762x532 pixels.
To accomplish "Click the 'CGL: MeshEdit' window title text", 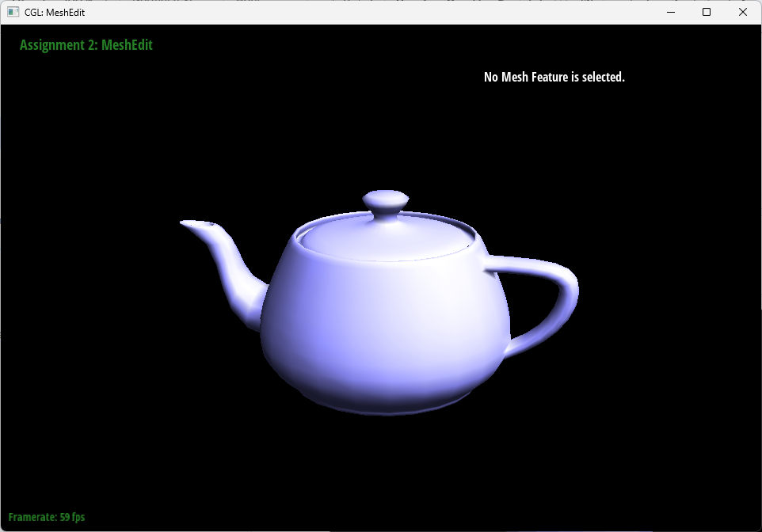I will coord(55,13).
